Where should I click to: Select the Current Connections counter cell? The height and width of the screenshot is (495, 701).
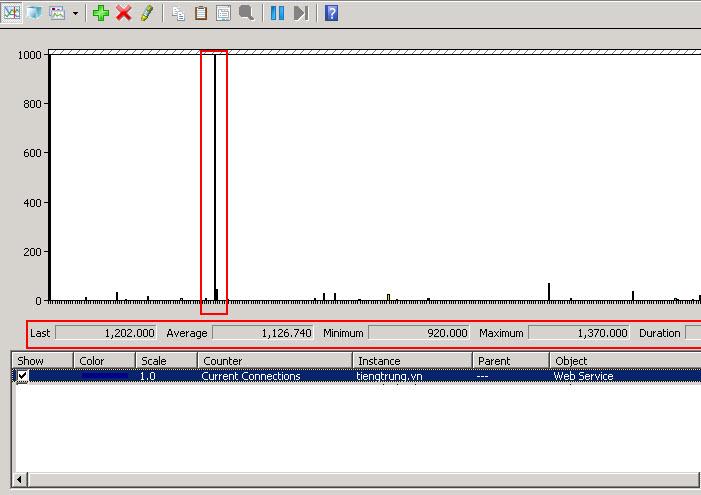tap(251, 377)
